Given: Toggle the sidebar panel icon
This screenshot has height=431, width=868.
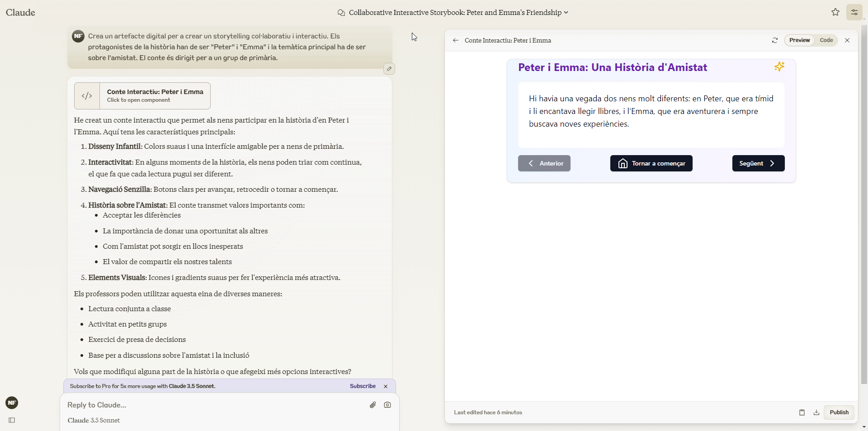Looking at the screenshot, I should tap(12, 420).
